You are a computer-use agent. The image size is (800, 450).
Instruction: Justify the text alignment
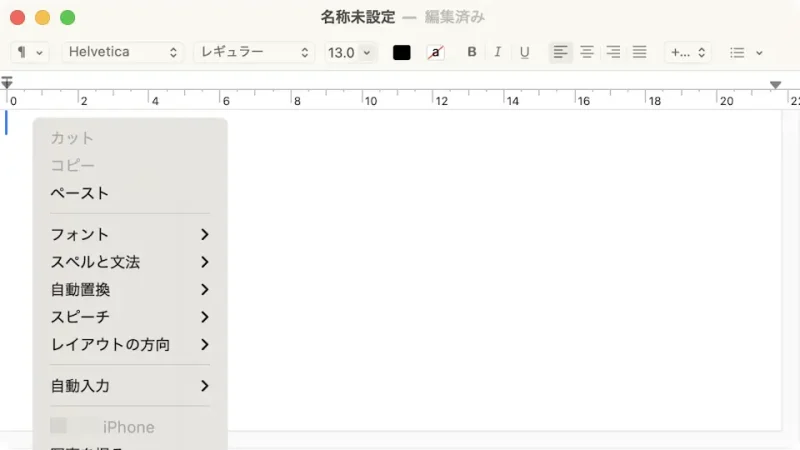pos(639,52)
